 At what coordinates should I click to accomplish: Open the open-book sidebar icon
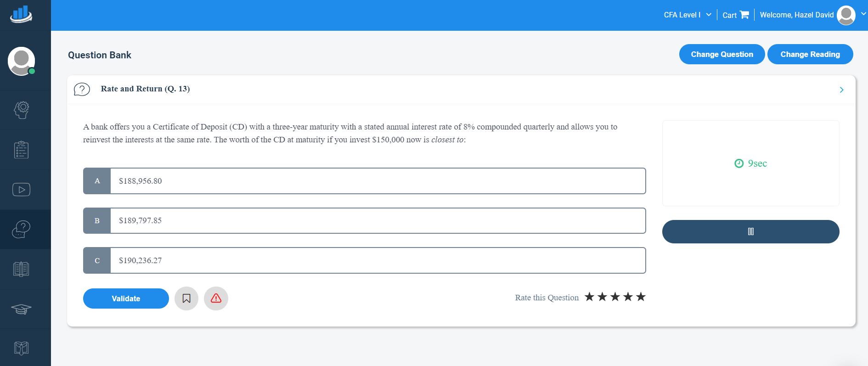pos(21,269)
